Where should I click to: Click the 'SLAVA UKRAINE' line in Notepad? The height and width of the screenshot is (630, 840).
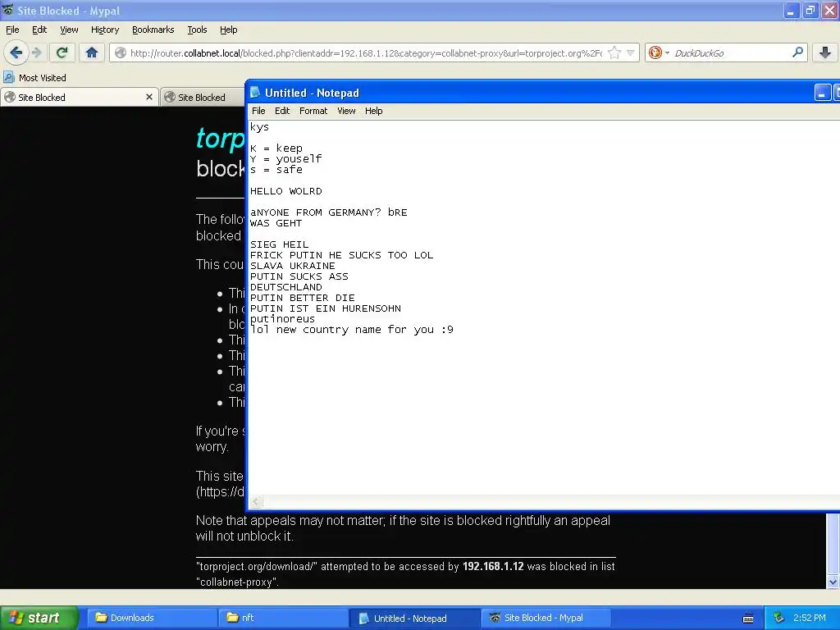(293, 266)
